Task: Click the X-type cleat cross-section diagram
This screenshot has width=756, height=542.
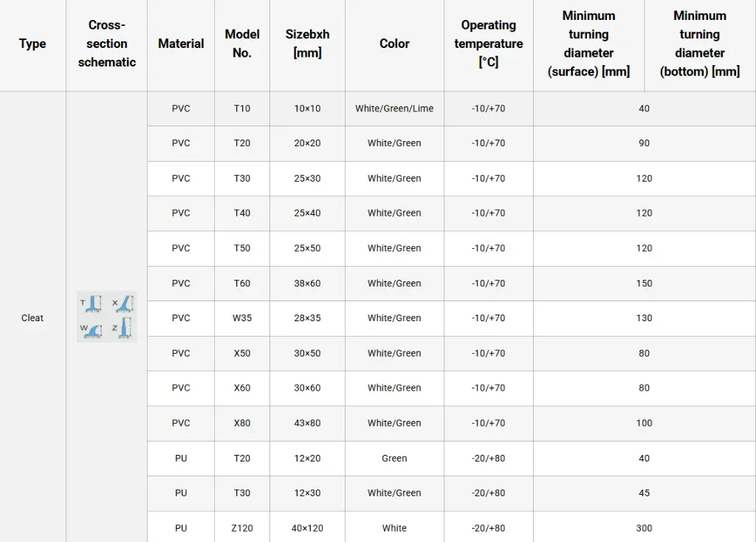Action: pos(123,303)
